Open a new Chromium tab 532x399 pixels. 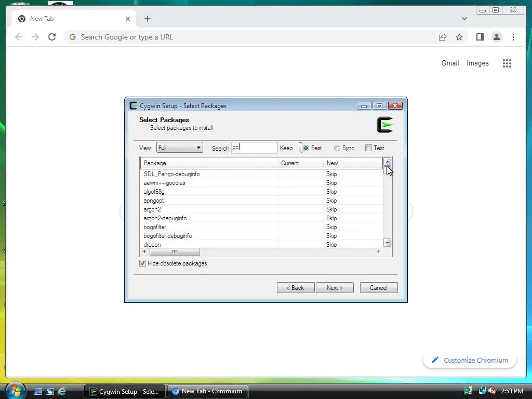(x=147, y=19)
